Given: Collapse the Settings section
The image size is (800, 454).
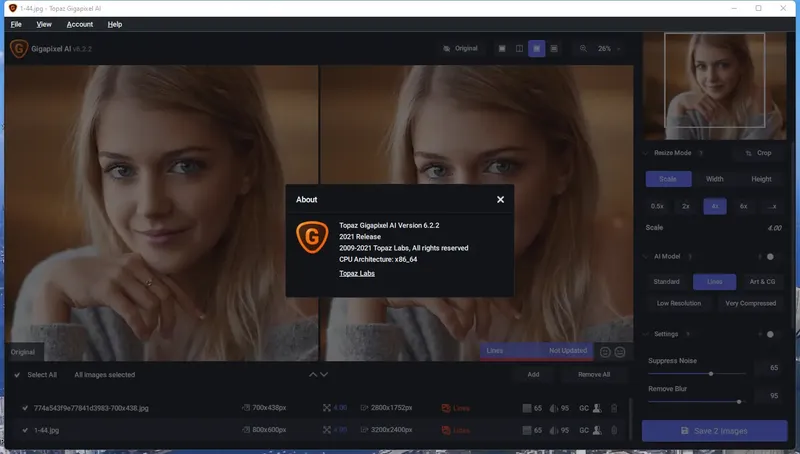Looking at the screenshot, I should point(645,334).
